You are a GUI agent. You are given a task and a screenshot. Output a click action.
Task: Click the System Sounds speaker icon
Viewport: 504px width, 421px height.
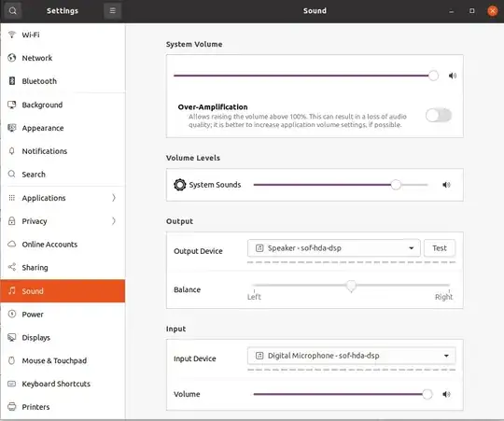click(x=446, y=185)
